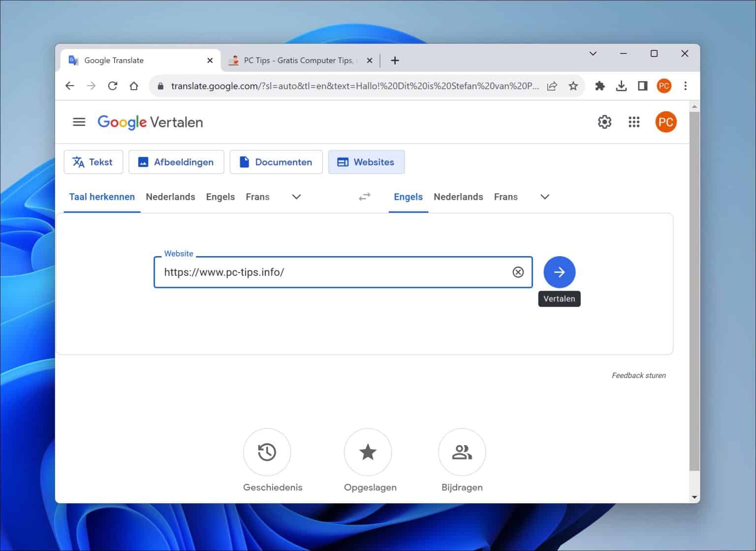Image resolution: width=756 pixels, height=551 pixels.
Task: Open the browser home page
Action: 134,86
